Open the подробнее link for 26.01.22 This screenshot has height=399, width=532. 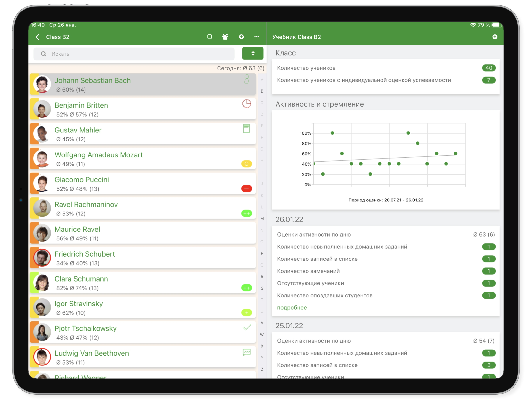[x=292, y=308]
